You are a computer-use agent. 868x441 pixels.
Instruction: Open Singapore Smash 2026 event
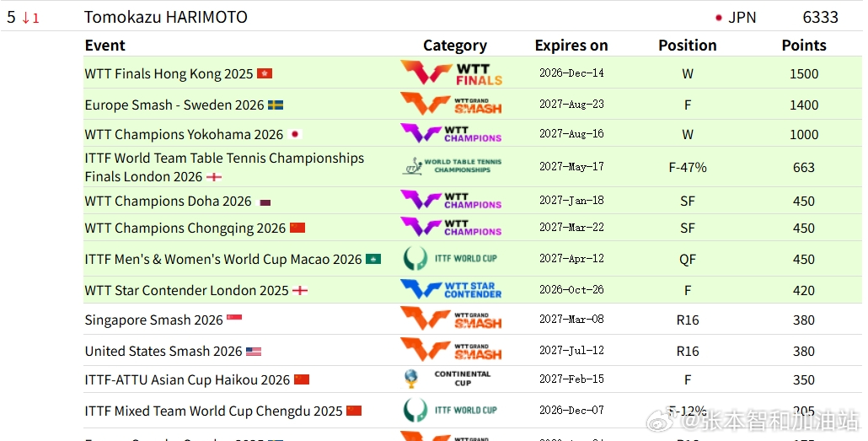tap(154, 320)
